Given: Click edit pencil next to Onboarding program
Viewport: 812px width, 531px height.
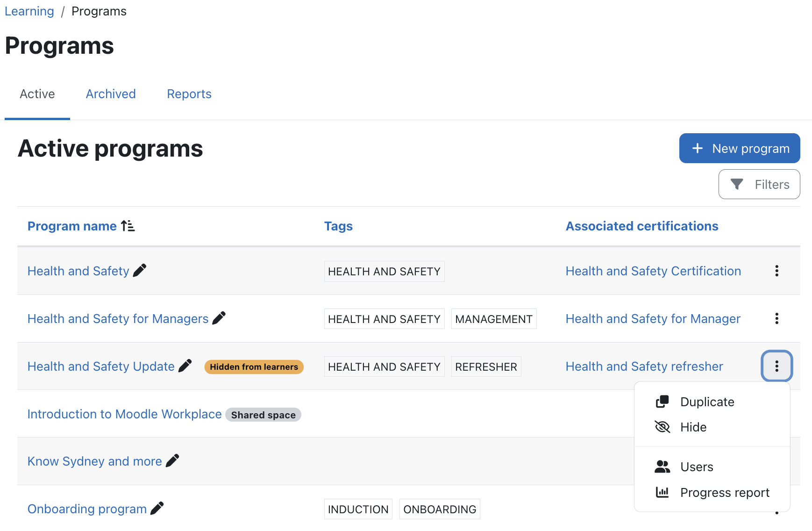Looking at the screenshot, I should (x=157, y=509).
